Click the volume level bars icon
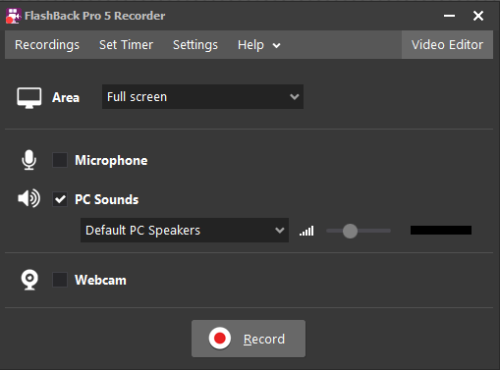The image size is (500, 370). (307, 231)
